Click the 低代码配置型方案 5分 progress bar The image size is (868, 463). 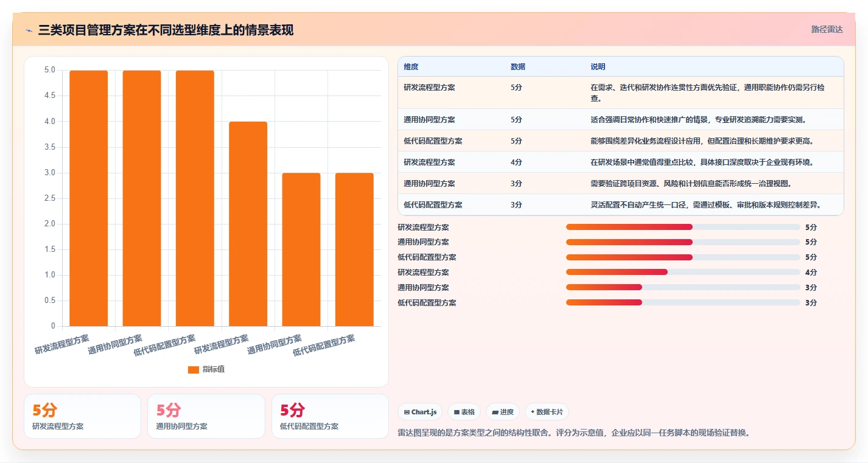pyautogui.click(x=683, y=257)
